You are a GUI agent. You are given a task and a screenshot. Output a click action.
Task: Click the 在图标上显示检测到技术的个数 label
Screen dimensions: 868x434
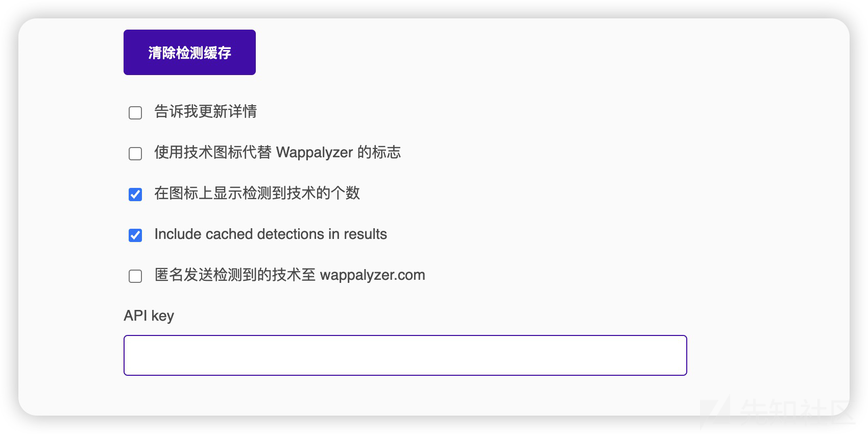click(x=257, y=193)
